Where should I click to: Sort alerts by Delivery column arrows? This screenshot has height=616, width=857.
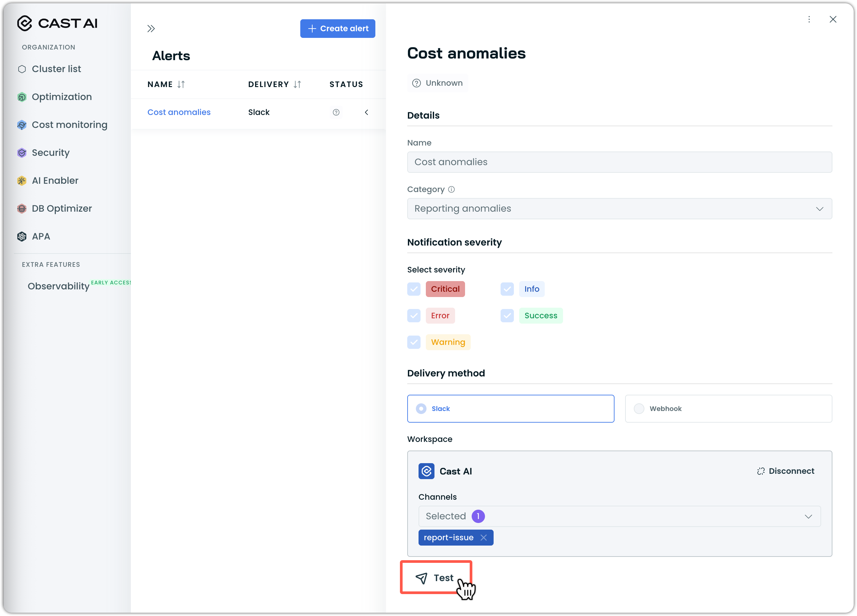[297, 84]
